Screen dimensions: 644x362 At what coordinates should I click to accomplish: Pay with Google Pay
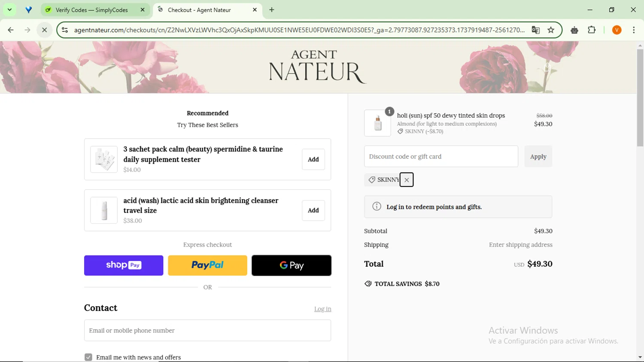(x=292, y=265)
